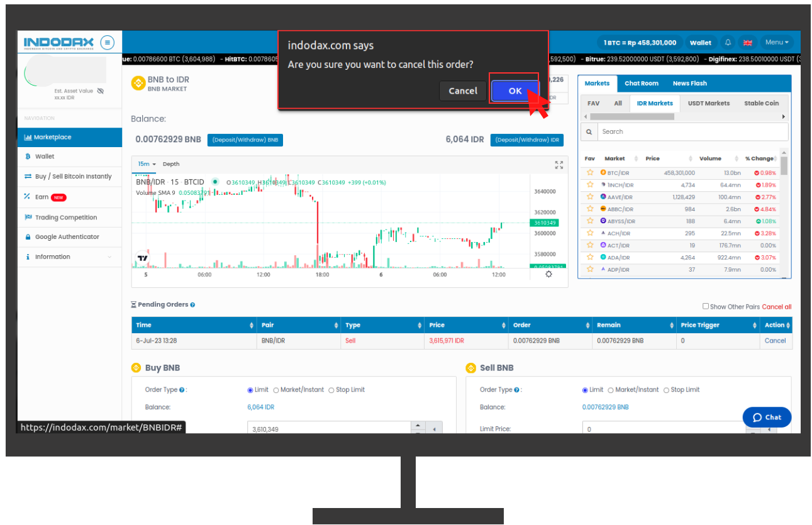Toggle the sidebar hamburger icon beside Indodax logo
Image resolution: width=812 pixels, height=525 pixels.
[x=108, y=42]
